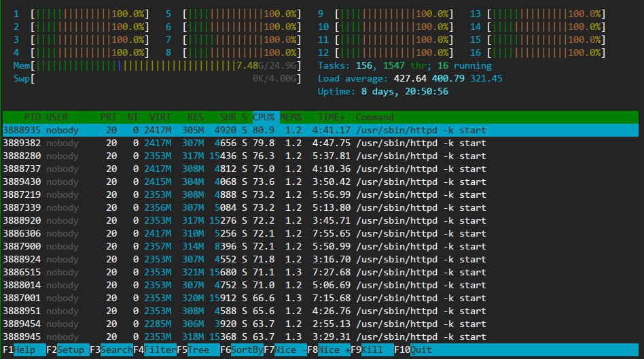Select process row PID 3887219
Image resolution: width=644 pixels, height=359 pixels.
(321, 195)
